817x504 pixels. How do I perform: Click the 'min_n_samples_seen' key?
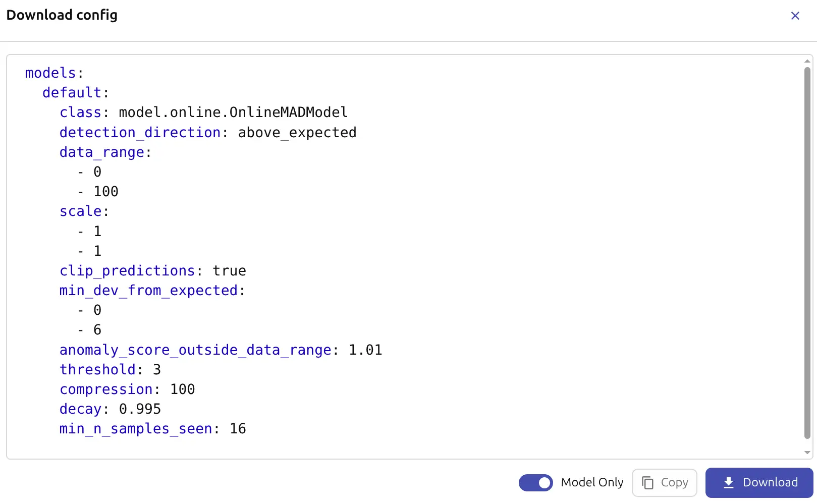click(x=135, y=429)
